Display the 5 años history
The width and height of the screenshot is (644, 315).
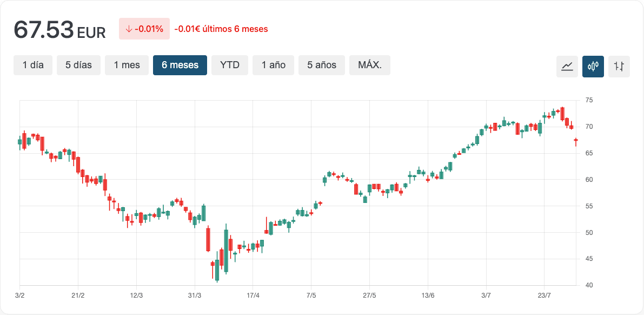[x=322, y=65]
